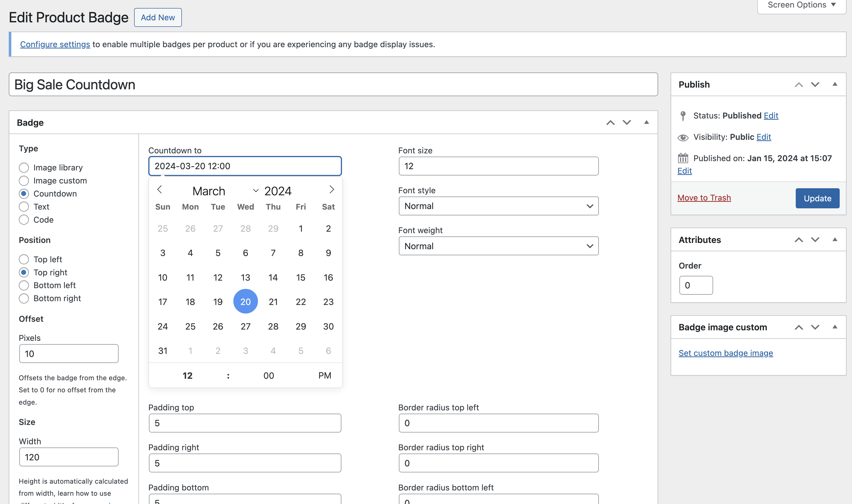Screen dimensions: 852x504
Task: Move the Attributes panel down with its arrow
Action: 815,240
